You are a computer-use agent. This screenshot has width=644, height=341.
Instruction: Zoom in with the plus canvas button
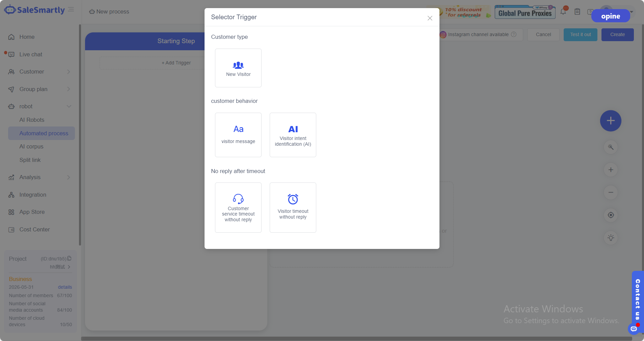[611, 170]
